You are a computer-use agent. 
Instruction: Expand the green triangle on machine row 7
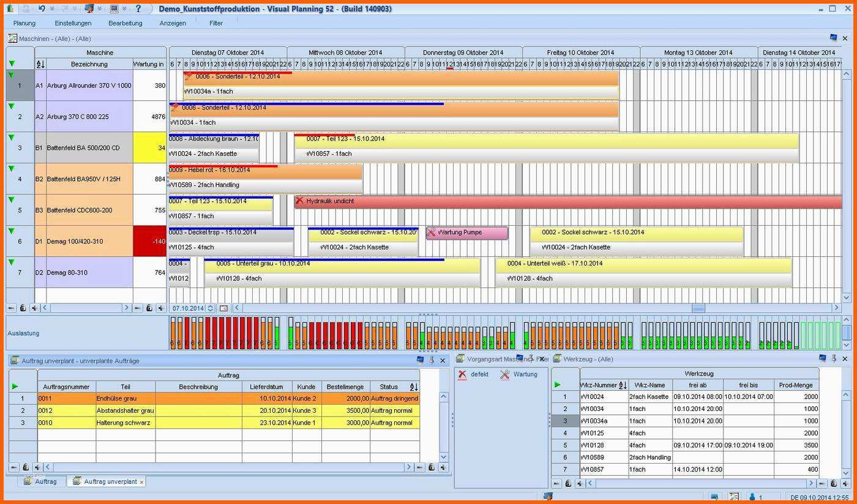11,262
